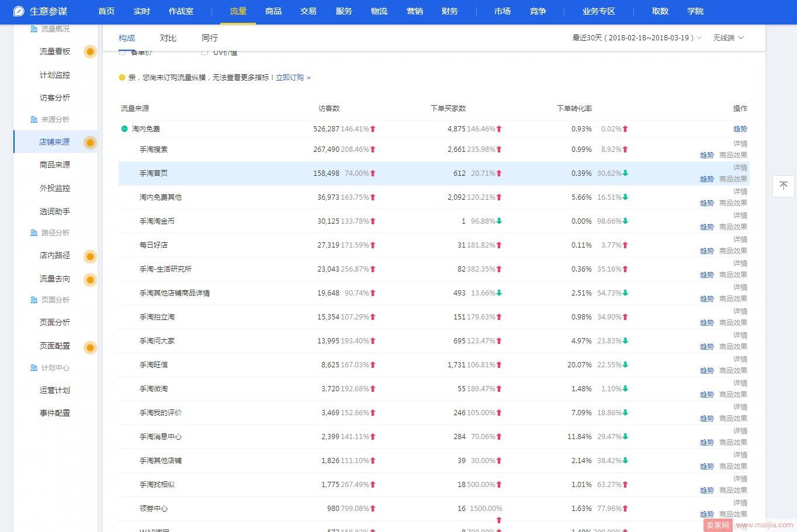Open 商品效果 for the 每日好店 row

733,251
